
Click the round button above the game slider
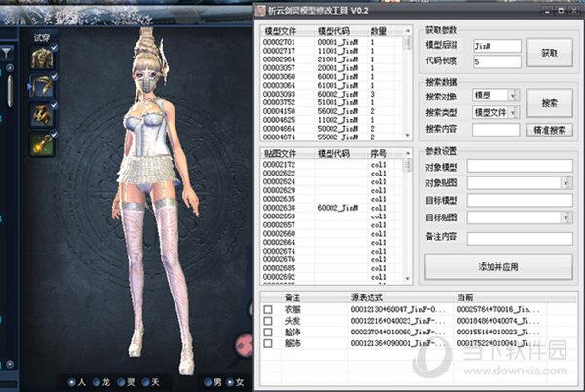click(10, 68)
